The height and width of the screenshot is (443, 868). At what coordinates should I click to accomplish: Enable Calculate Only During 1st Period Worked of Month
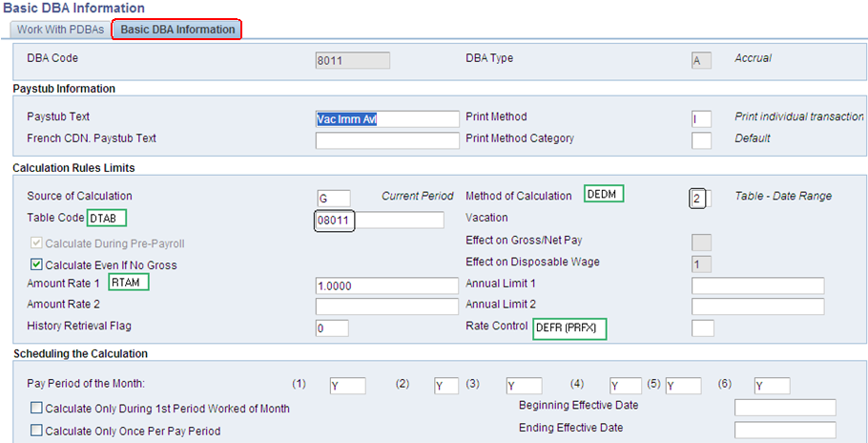pyautogui.click(x=36, y=408)
